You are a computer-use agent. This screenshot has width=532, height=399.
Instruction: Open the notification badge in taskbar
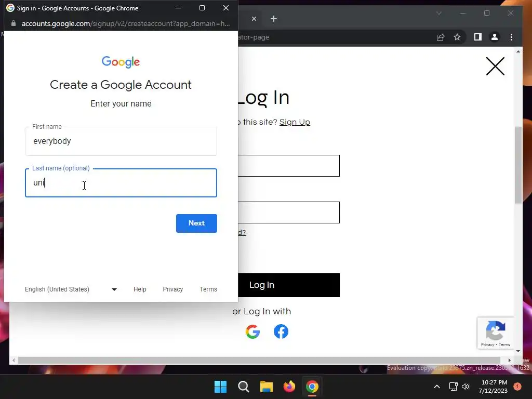(x=517, y=387)
